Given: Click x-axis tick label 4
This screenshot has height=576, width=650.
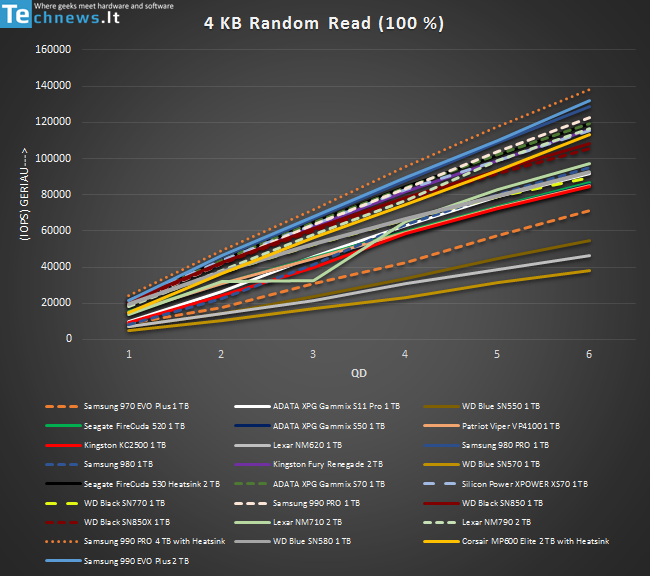Looking at the screenshot, I should pyautogui.click(x=405, y=354).
